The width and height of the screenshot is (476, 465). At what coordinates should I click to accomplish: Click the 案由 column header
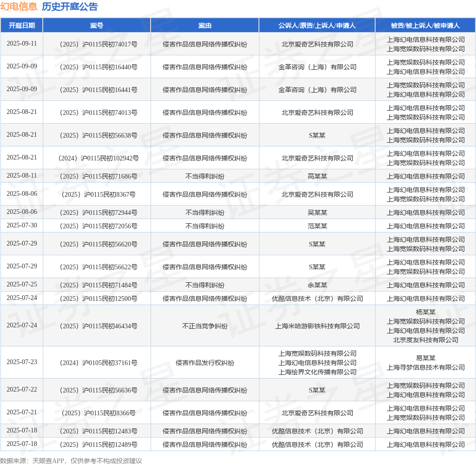click(x=205, y=26)
